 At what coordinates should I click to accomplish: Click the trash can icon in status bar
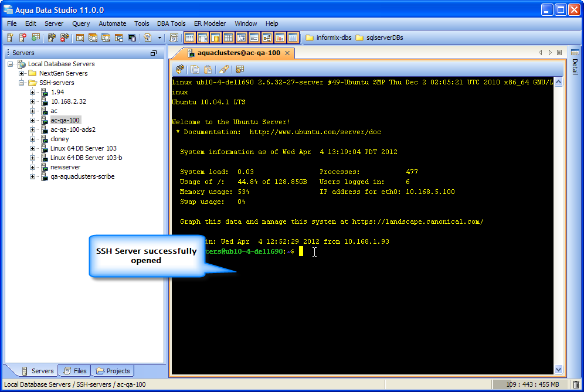point(576,384)
